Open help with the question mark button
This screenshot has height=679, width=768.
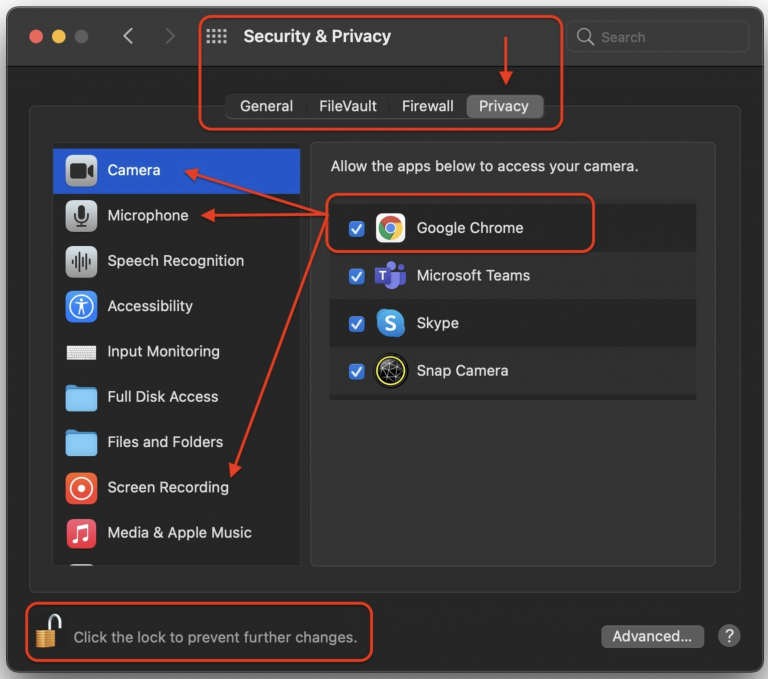(729, 636)
